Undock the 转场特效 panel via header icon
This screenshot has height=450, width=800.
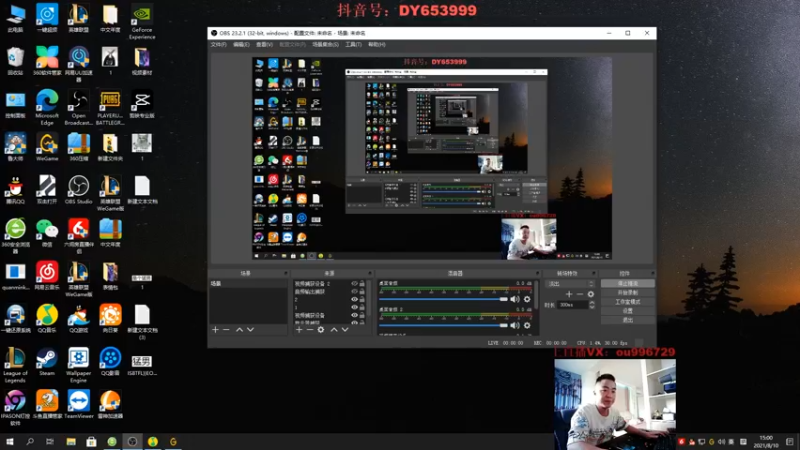(x=593, y=273)
